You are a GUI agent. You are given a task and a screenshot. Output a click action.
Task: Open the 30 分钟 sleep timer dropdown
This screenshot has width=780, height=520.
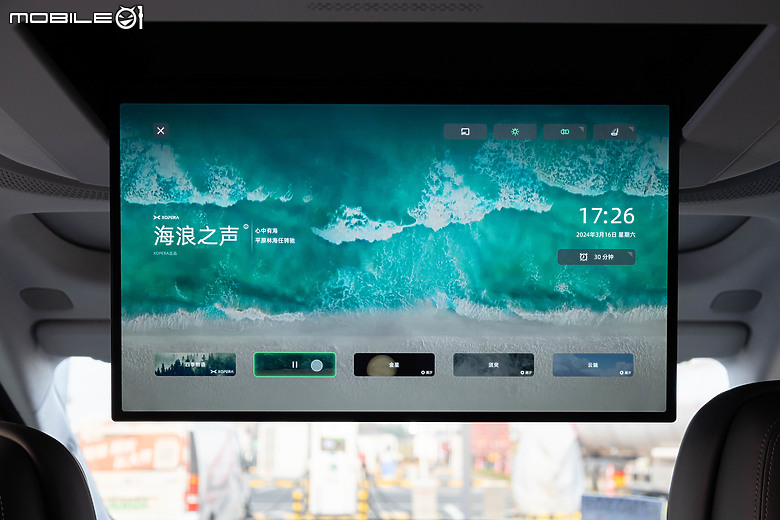pyautogui.click(x=596, y=257)
